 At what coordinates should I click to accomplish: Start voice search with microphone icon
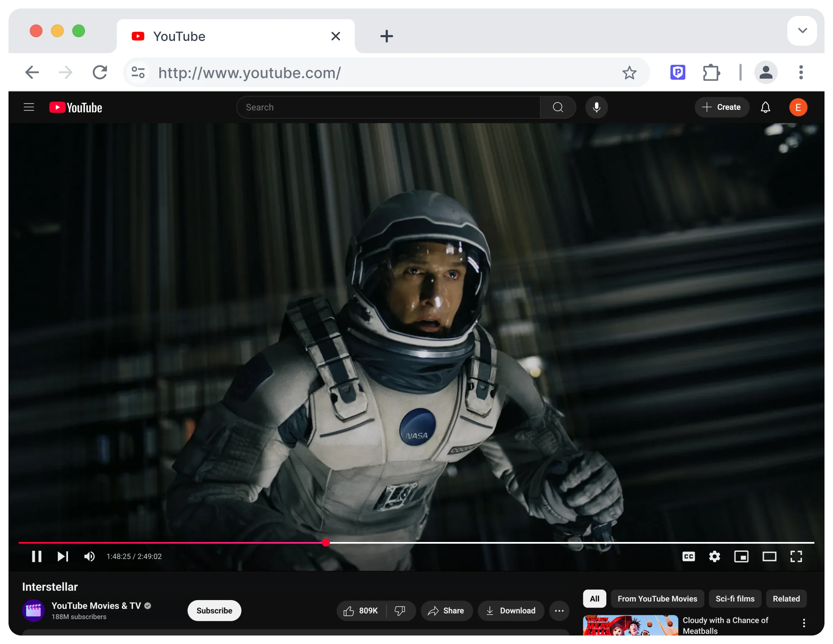point(596,107)
